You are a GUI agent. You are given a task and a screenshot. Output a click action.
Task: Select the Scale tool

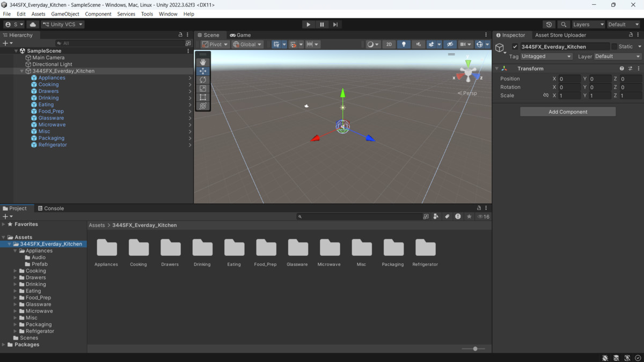click(203, 88)
